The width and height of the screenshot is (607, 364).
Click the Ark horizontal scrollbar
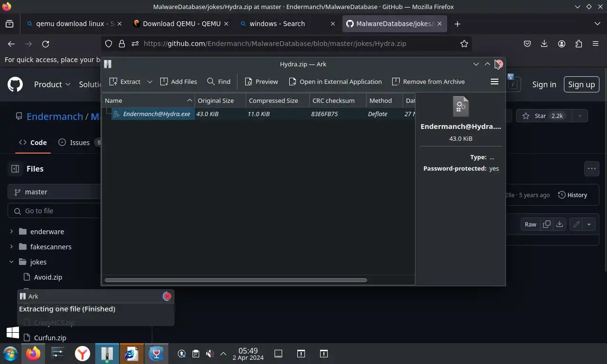pos(236,280)
